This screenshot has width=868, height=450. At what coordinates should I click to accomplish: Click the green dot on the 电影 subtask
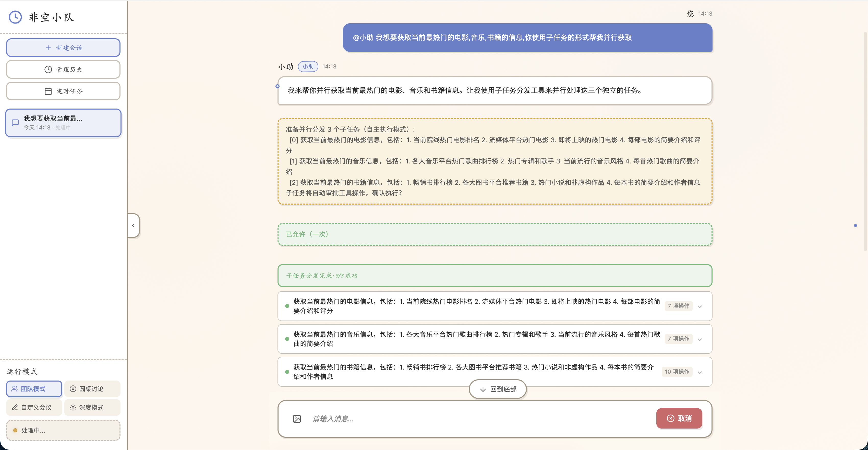point(287,306)
